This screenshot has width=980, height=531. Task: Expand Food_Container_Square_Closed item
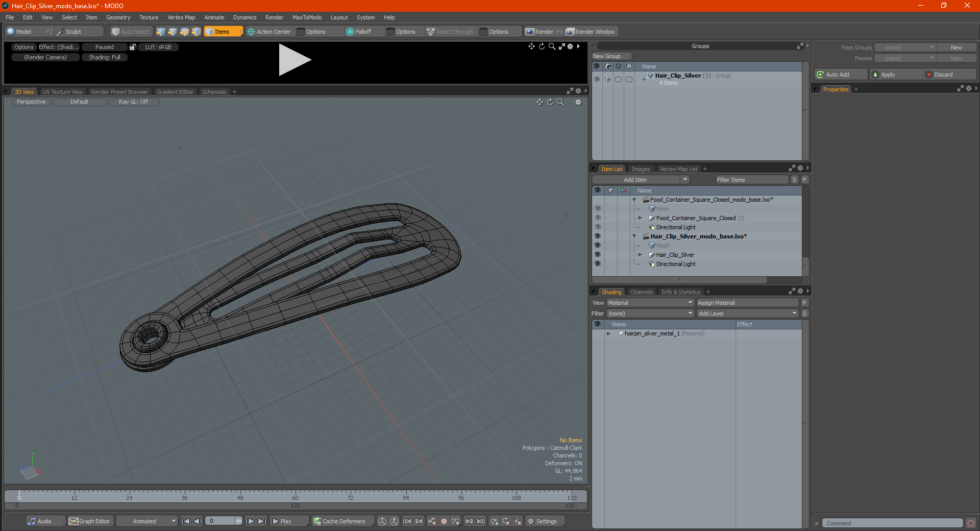641,218
